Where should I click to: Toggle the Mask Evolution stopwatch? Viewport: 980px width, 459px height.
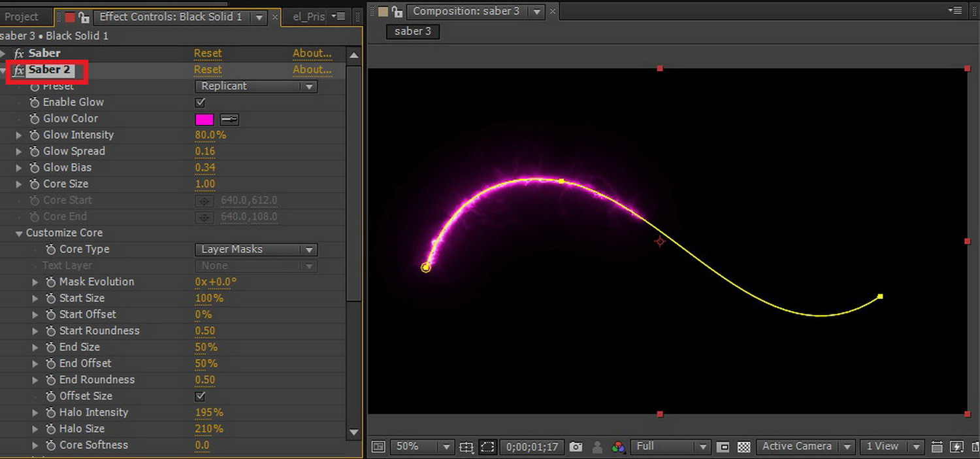pos(51,282)
